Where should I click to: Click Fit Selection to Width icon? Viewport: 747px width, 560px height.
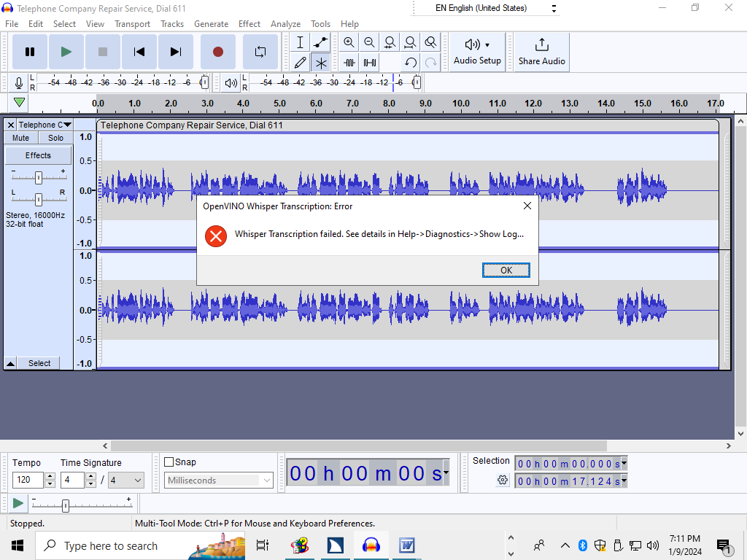click(390, 42)
